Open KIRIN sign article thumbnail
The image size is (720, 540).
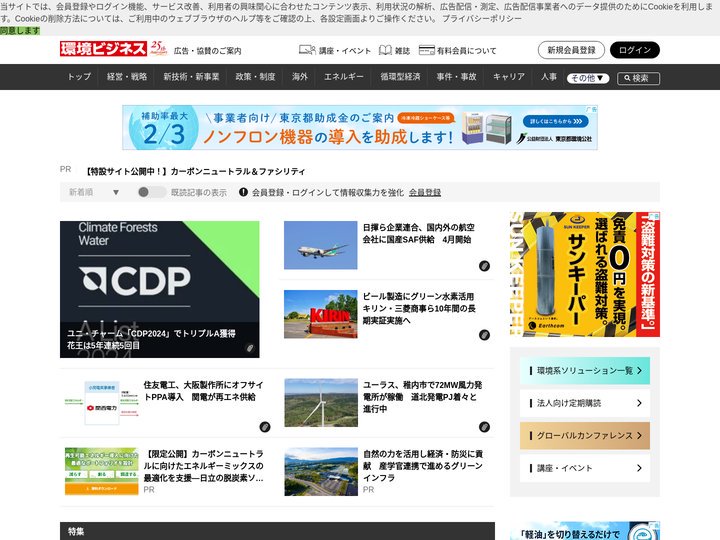321,314
